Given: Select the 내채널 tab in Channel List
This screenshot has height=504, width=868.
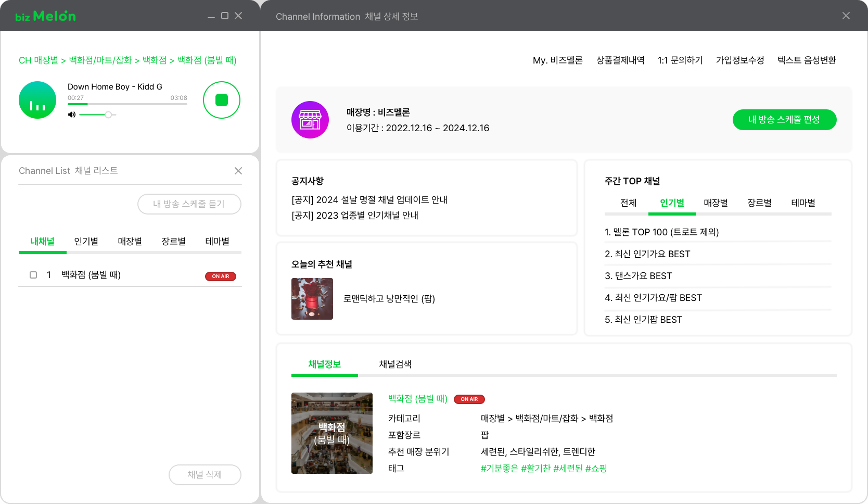Looking at the screenshot, I should 43,242.
